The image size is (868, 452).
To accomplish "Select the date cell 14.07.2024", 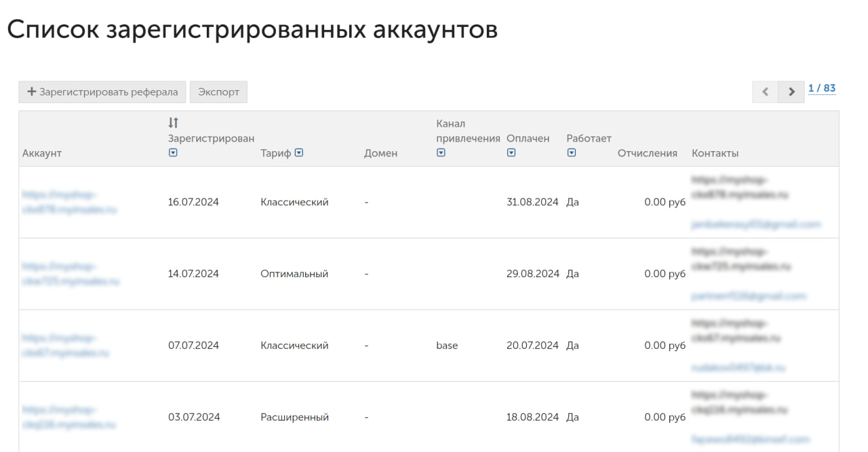I will 193,274.
